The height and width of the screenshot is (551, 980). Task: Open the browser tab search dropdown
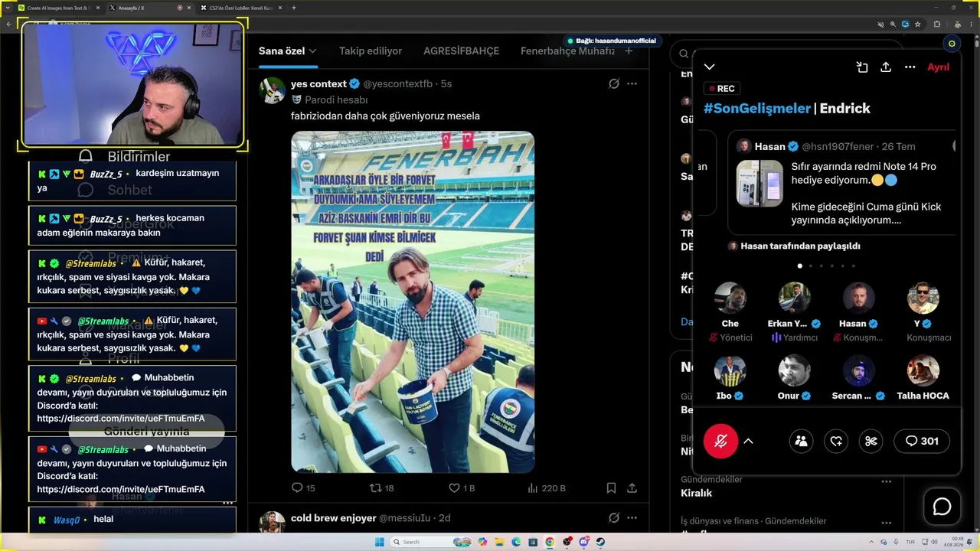[x=6, y=8]
